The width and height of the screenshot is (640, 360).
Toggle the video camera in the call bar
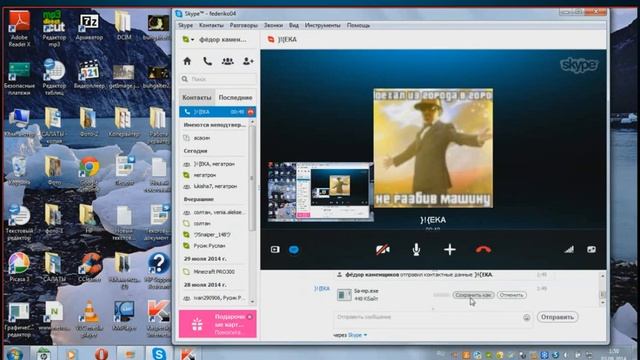pos(382,249)
